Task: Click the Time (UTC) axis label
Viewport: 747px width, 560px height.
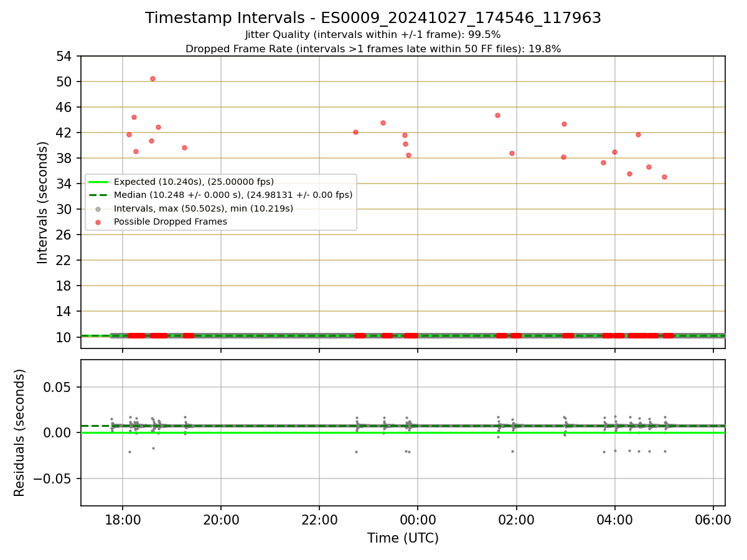Action: click(403, 538)
